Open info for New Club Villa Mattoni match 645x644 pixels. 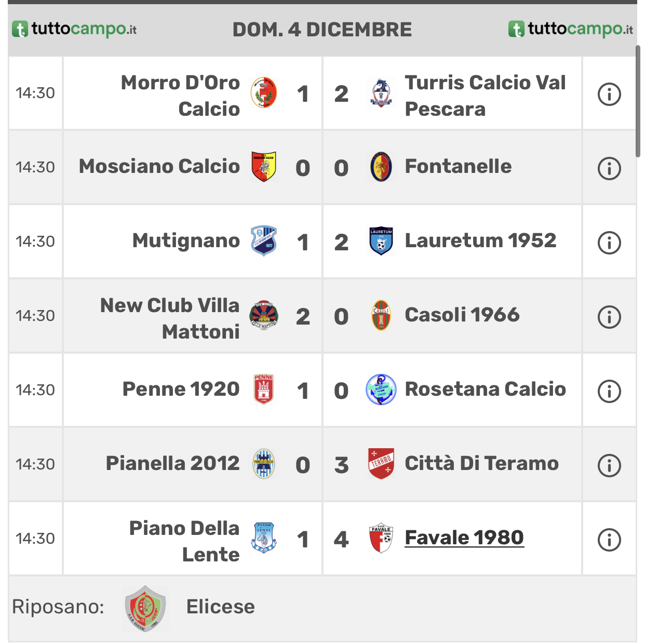(x=609, y=317)
